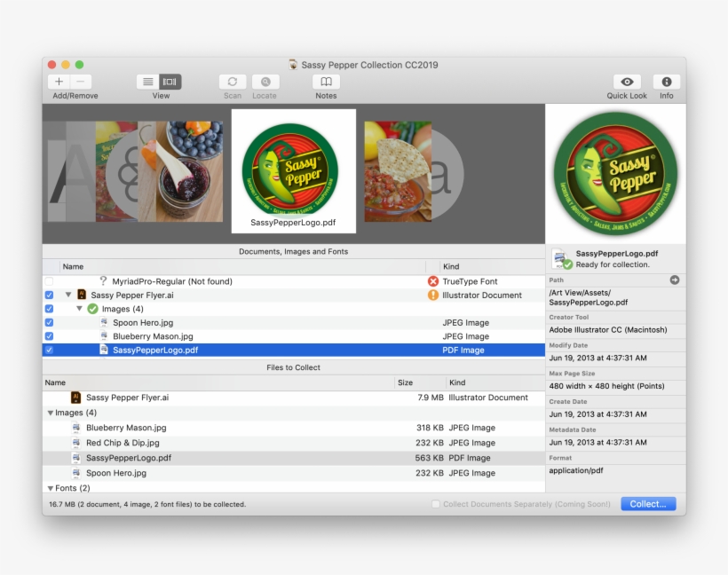Select the chip and salsa thumbnail
This screenshot has height=575, width=728.
398,172
